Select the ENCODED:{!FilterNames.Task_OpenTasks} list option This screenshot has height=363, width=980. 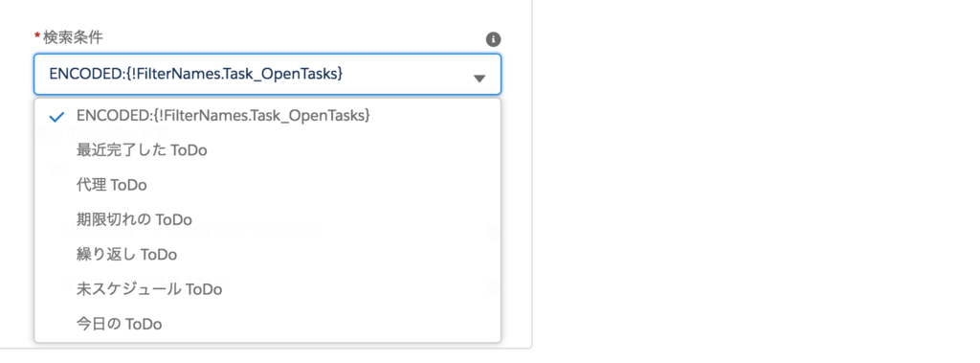[268, 116]
